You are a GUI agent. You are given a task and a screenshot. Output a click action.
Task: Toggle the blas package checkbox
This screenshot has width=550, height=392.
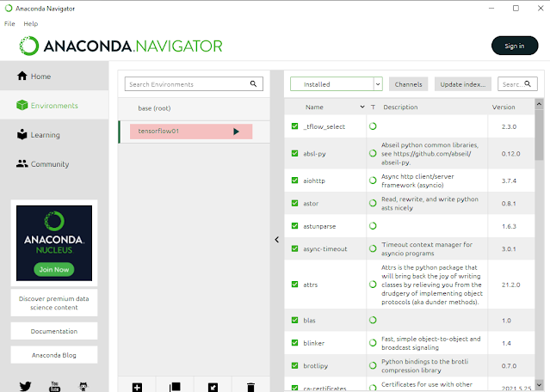coord(294,320)
